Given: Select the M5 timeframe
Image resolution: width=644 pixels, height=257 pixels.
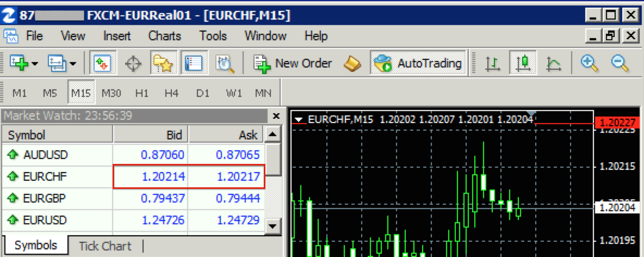Looking at the screenshot, I should [x=49, y=93].
